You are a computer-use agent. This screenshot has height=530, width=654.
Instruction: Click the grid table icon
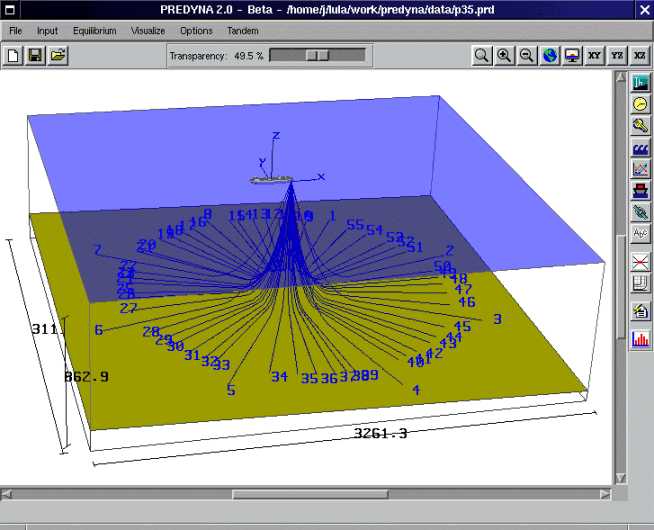pyautogui.click(x=640, y=283)
